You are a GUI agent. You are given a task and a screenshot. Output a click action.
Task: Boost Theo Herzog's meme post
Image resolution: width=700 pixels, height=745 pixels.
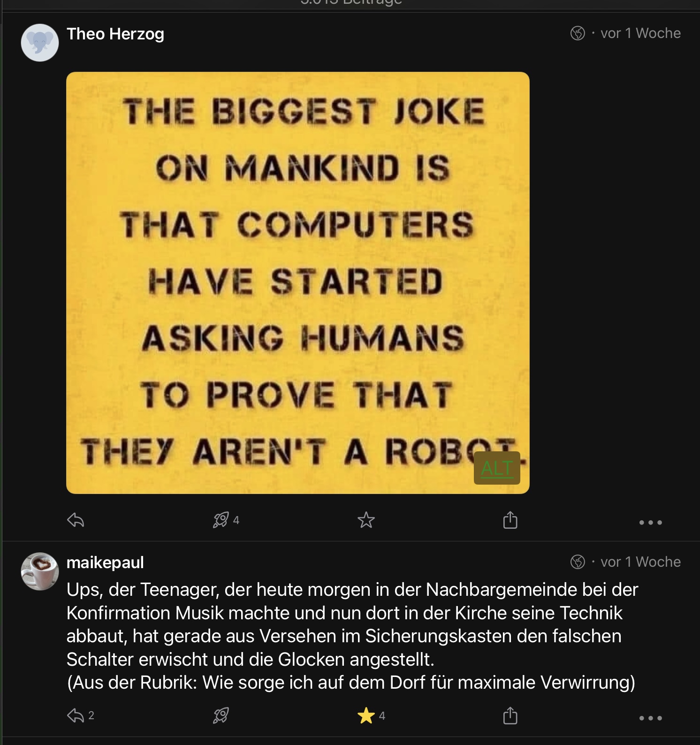[x=221, y=520]
